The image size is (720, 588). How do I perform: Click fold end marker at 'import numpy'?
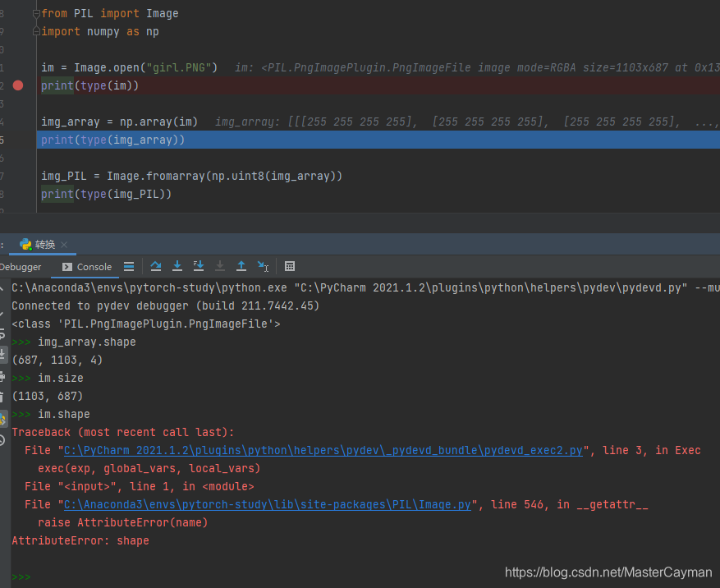pyautogui.click(x=36, y=32)
